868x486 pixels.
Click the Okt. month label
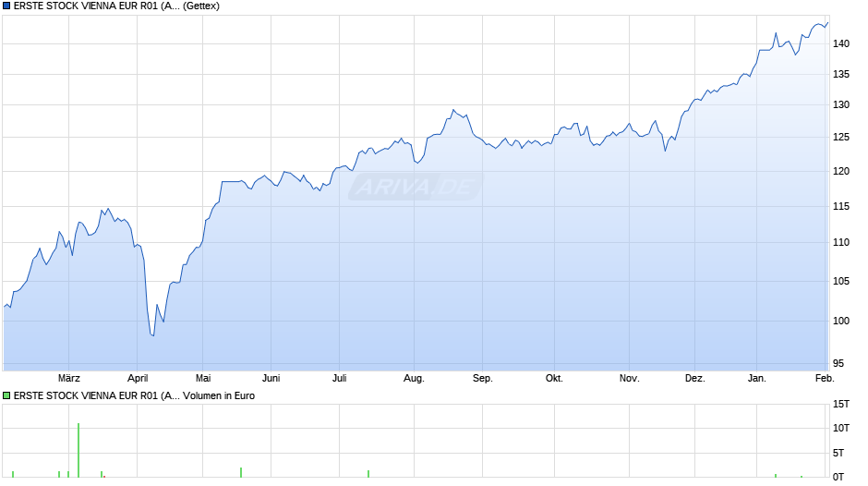coord(554,378)
